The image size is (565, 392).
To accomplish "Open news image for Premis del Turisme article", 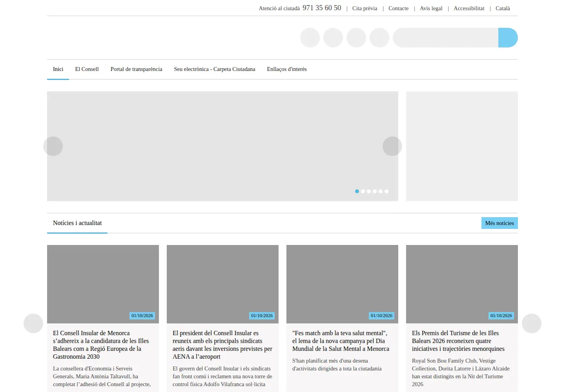I will 462,284.
